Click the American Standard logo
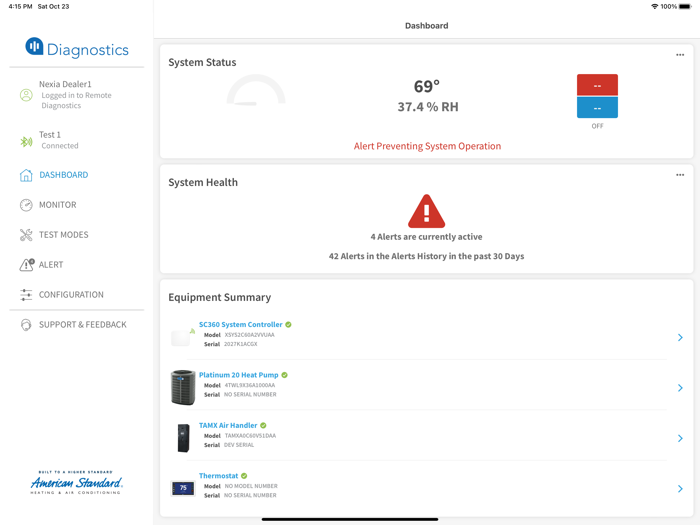This screenshot has height=525, width=700. pyautogui.click(x=76, y=483)
